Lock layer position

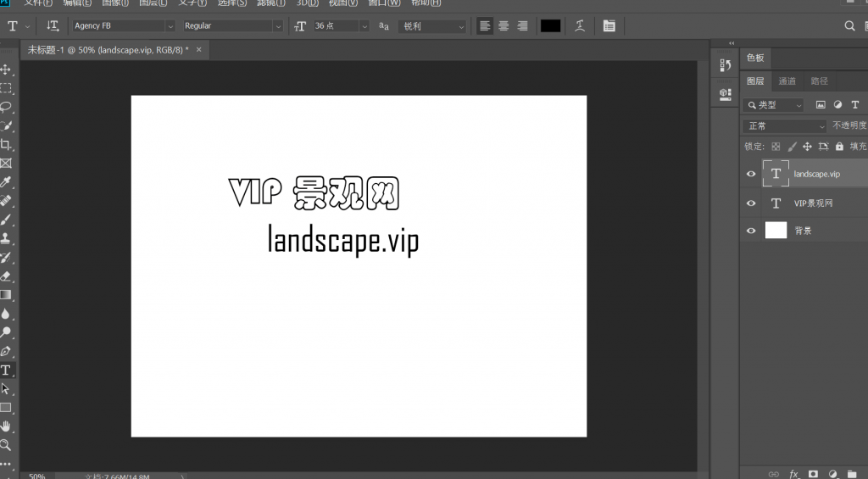click(x=807, y=147)
